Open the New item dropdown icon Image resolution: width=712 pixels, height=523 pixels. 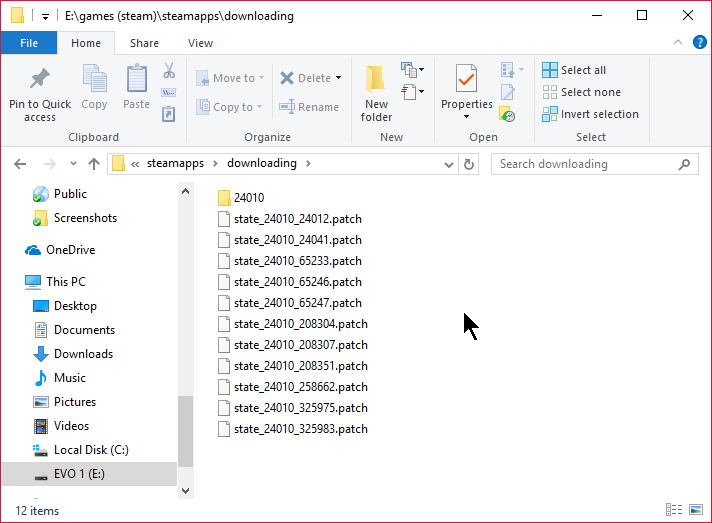(412, 70)
